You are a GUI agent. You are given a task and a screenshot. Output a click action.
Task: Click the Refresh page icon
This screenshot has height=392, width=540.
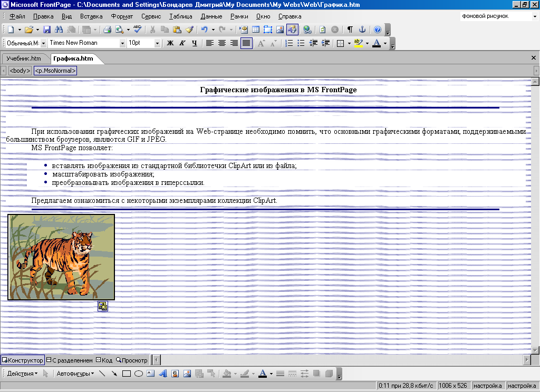point(322,30)
